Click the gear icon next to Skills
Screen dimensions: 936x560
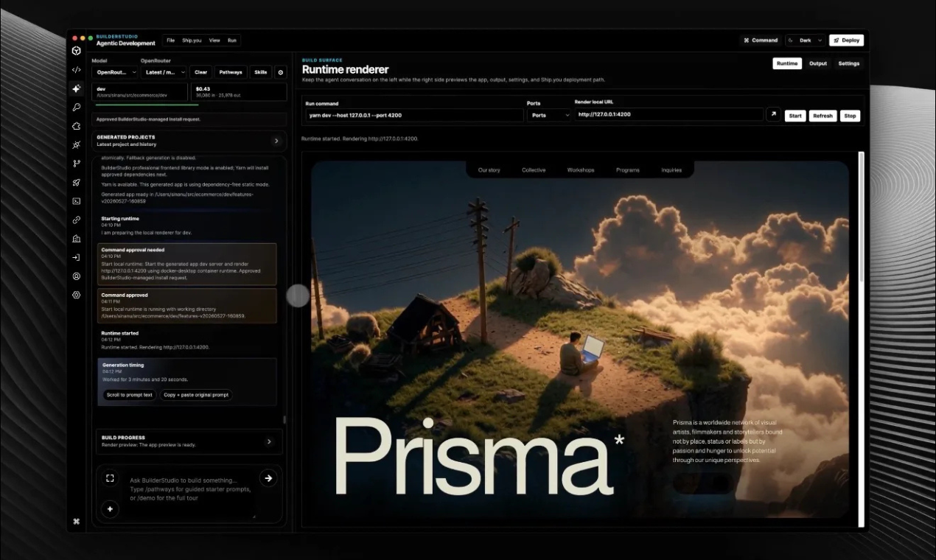(x=280, y=72)
